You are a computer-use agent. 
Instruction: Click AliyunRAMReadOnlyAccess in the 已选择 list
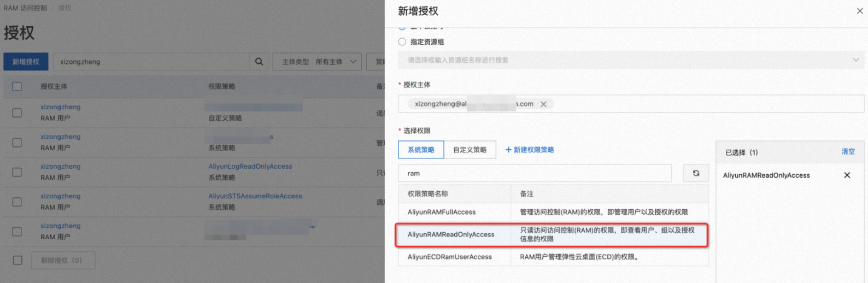click(766, 175)
